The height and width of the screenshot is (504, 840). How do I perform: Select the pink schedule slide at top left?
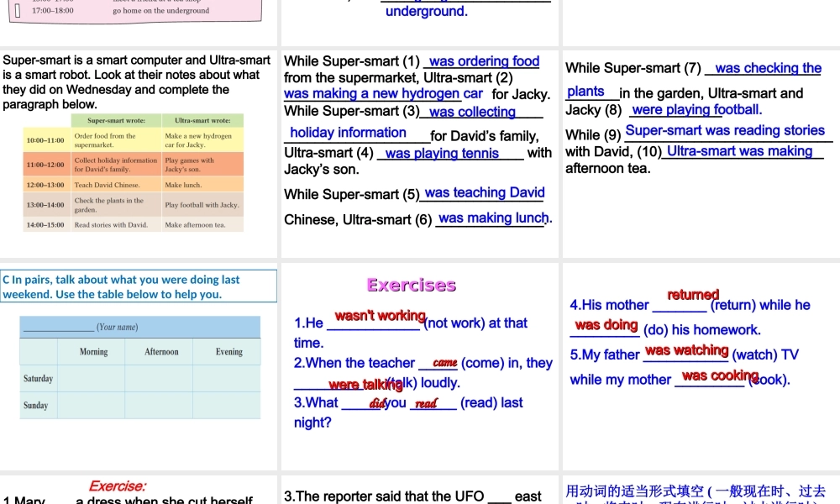click(139, 21)
